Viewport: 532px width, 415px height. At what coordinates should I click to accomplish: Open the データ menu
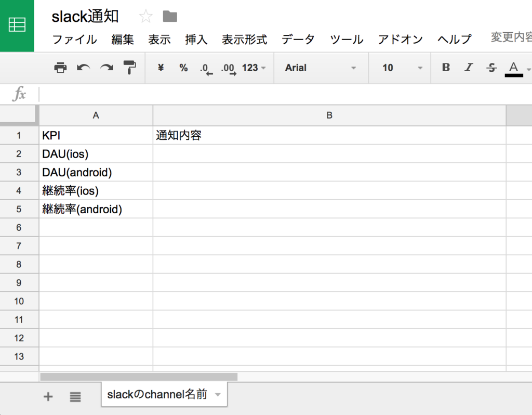click(x=298, y=40)
